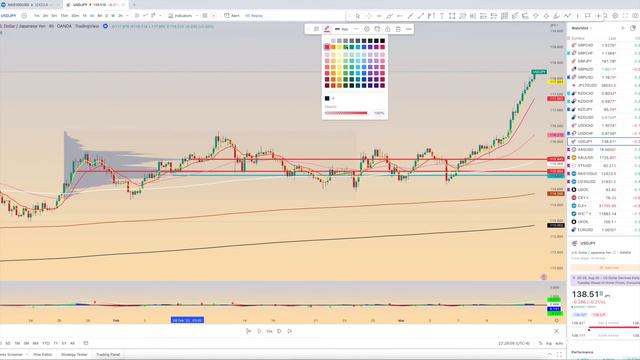Image resolution: width=640 pixels, height=360 pixels.
Task: Expand the layout templates dropdown
Action: (x=214, y=16)
